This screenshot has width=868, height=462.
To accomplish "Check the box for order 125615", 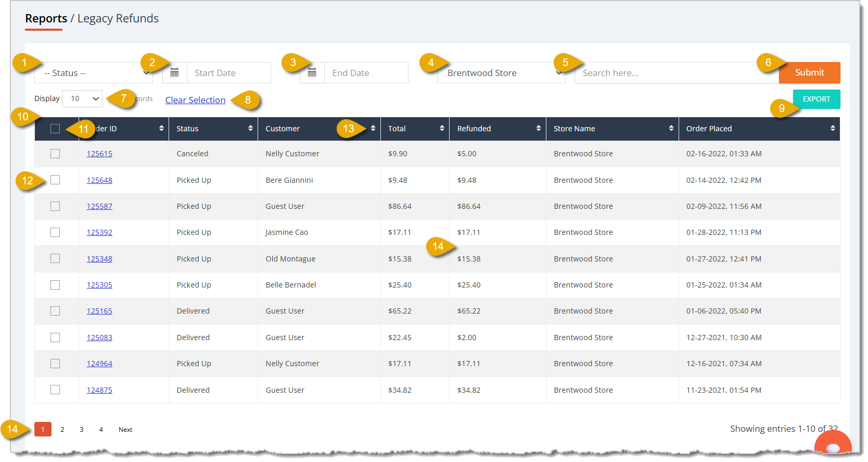I will (x=55, y=154).
